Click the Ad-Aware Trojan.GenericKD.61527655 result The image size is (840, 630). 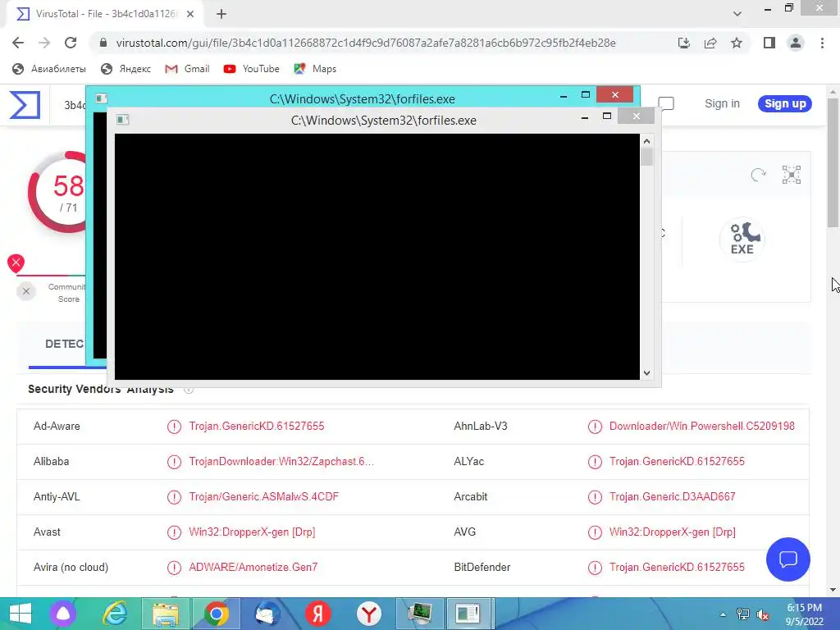[x=257, y=426]
